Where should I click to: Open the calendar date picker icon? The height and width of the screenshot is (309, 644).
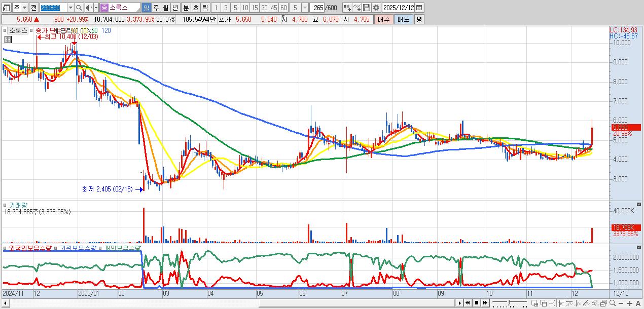pos(419,8)
